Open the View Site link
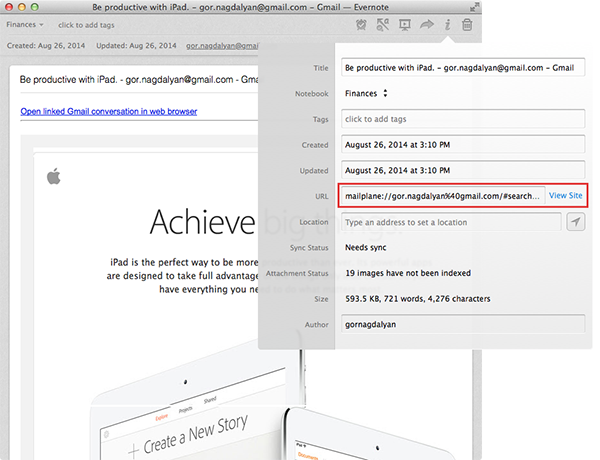This screenshot has height=460, width=600. tap(565, 196)
